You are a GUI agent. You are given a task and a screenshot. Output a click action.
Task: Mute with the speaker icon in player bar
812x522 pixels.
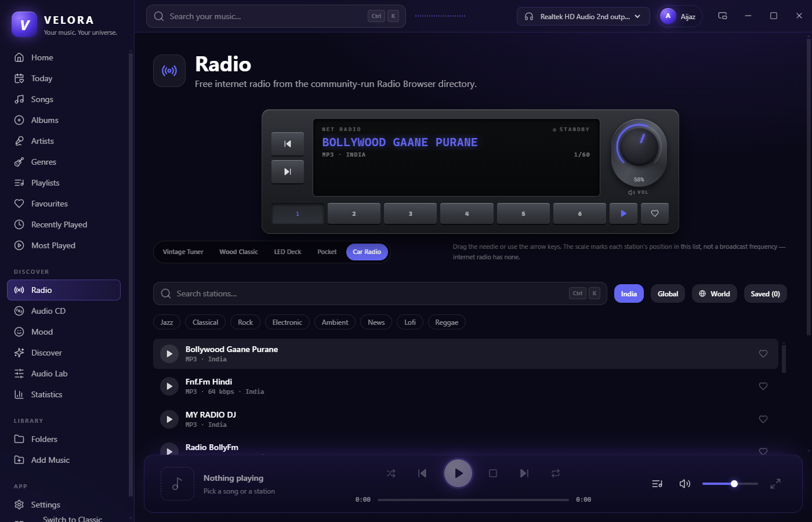(x=685, y=484)
